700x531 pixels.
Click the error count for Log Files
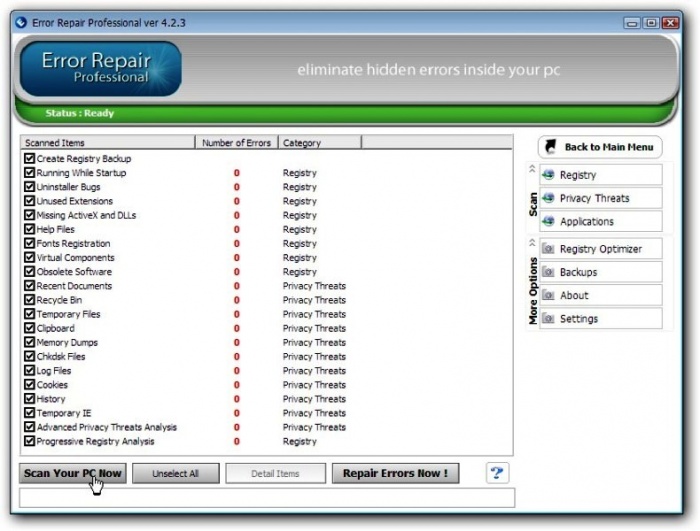click(x=237, y=370)
